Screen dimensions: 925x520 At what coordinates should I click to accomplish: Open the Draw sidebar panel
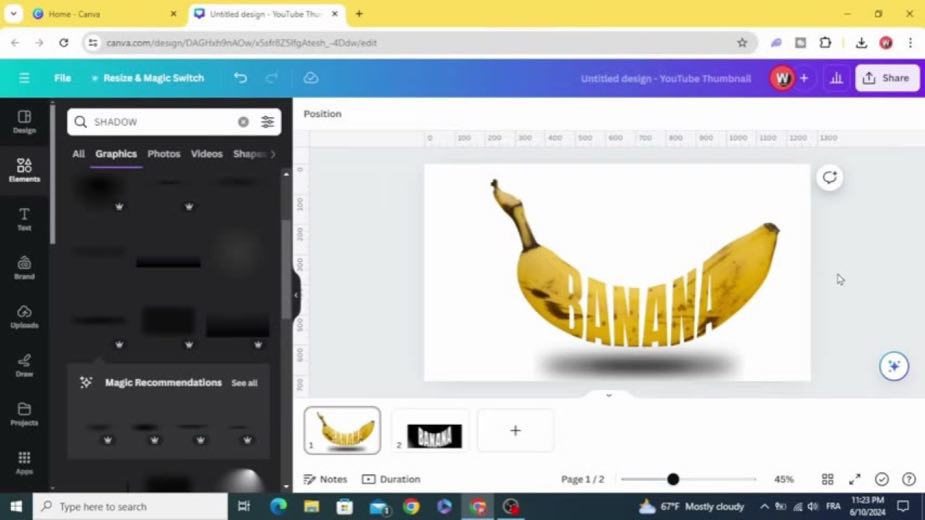pyautogui.click(x=24, y=365)
